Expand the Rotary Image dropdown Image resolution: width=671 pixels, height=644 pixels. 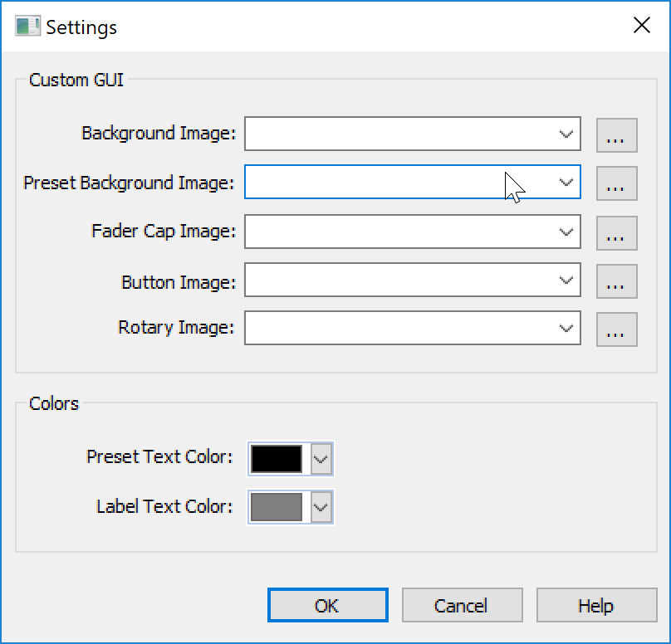click(x=567, y=329)
